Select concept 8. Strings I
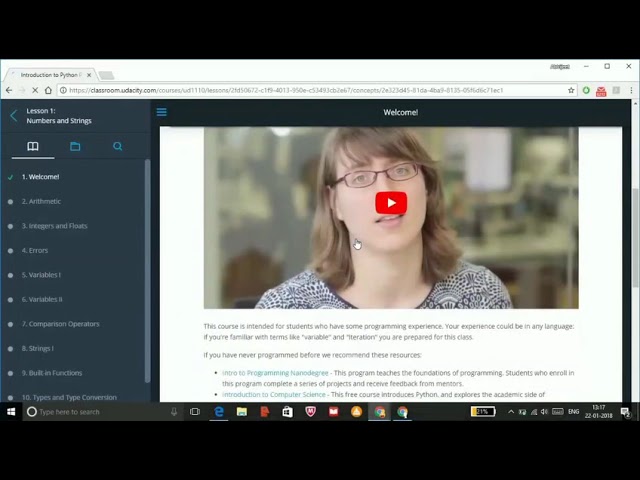Viewport: 640px width, 480px height. (38, 348)
